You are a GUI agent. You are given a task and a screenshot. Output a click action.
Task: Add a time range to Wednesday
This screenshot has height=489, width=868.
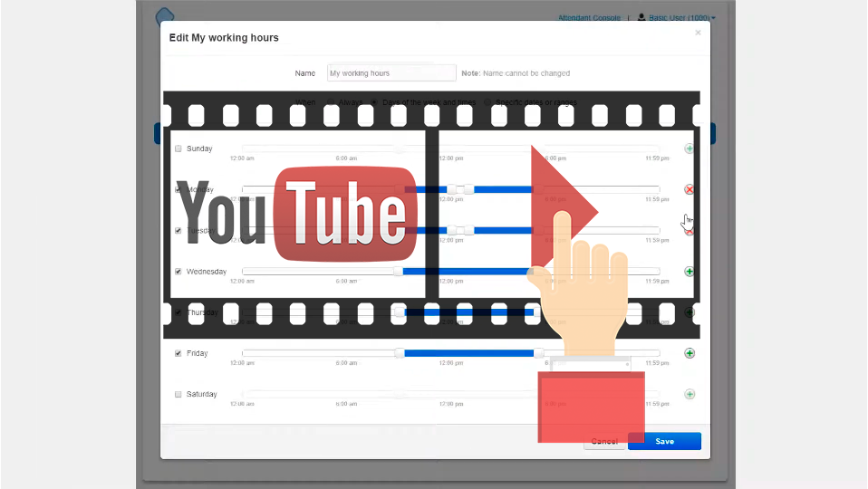click(x=690, y=272)
